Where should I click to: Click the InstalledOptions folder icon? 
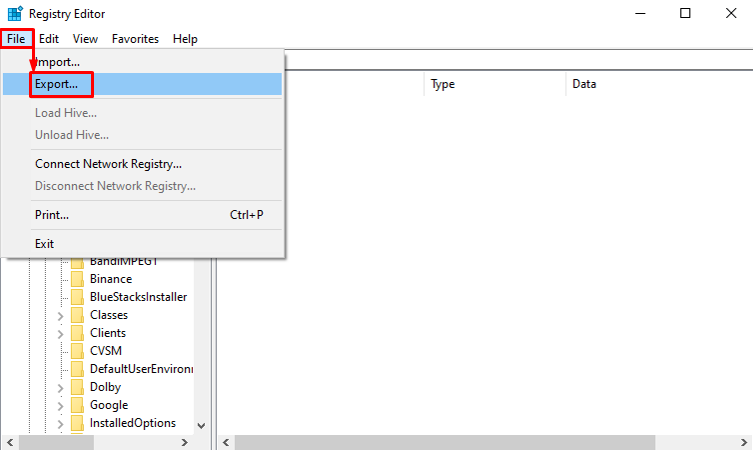tap(77, 423)
